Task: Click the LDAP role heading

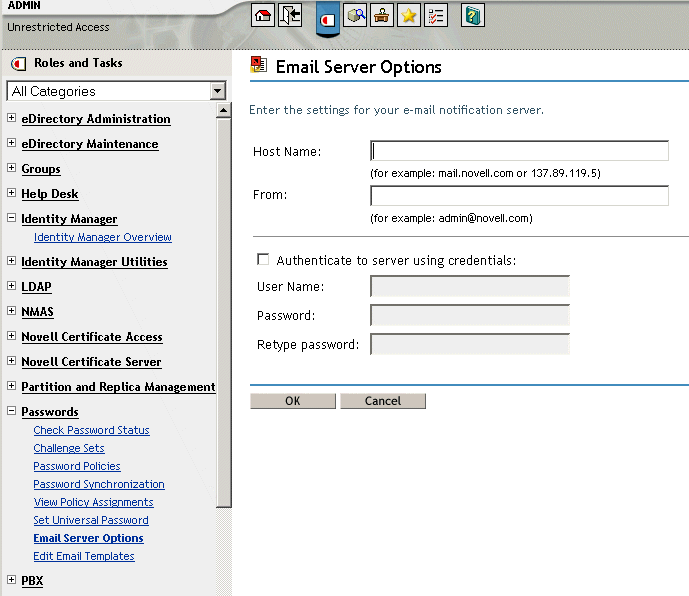Action: click(36, 287)
